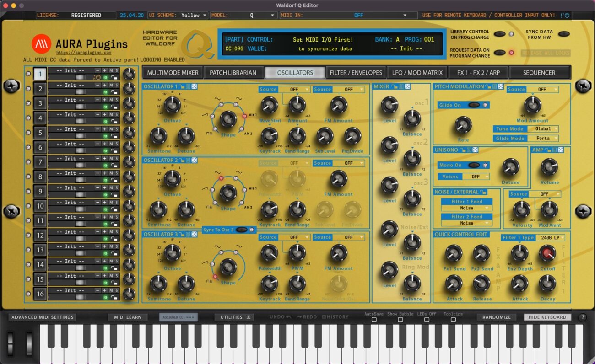The width and height of the screenshot is (595, 364).
Task: Click the Oscillator 2 lock icon
Action: point(182,160)
